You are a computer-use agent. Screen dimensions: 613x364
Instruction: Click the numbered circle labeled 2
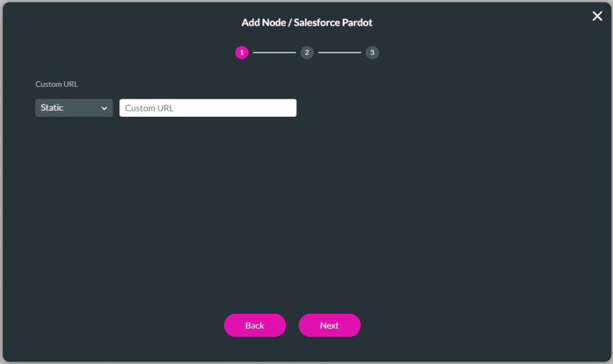306,53
